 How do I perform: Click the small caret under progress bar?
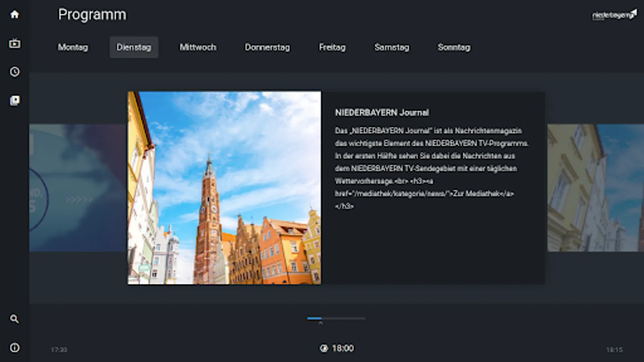pos(320,323)
